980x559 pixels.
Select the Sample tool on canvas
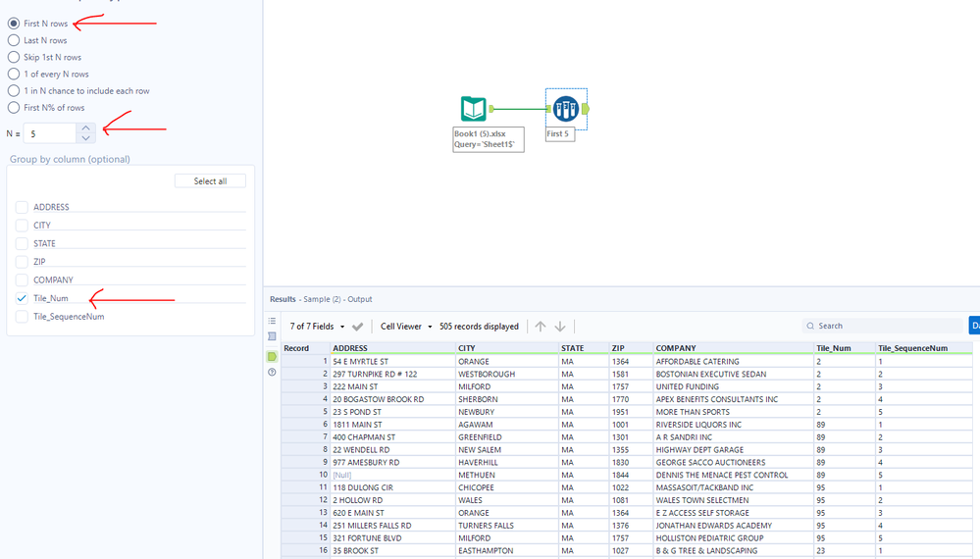pyautogui.click(x=566, y=109)
